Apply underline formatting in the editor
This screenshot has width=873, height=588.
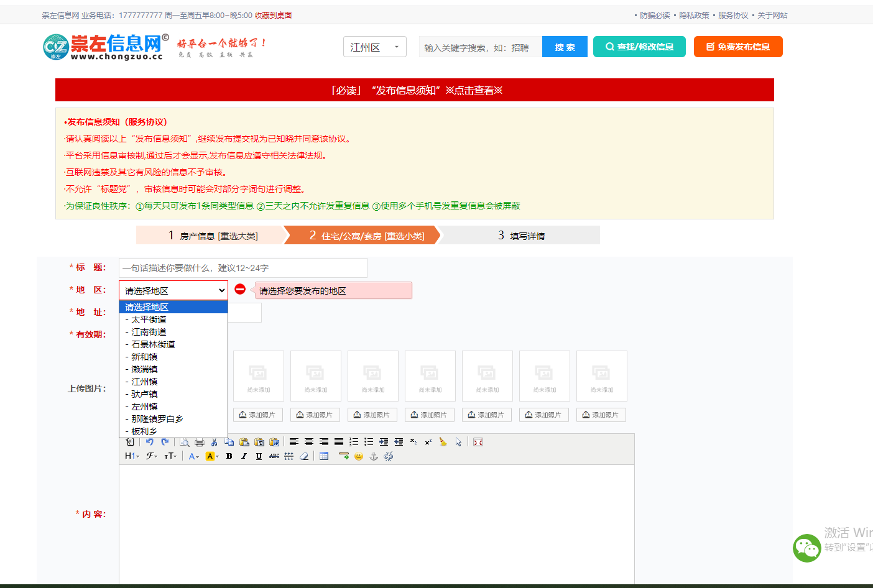(x=259, y=456)
